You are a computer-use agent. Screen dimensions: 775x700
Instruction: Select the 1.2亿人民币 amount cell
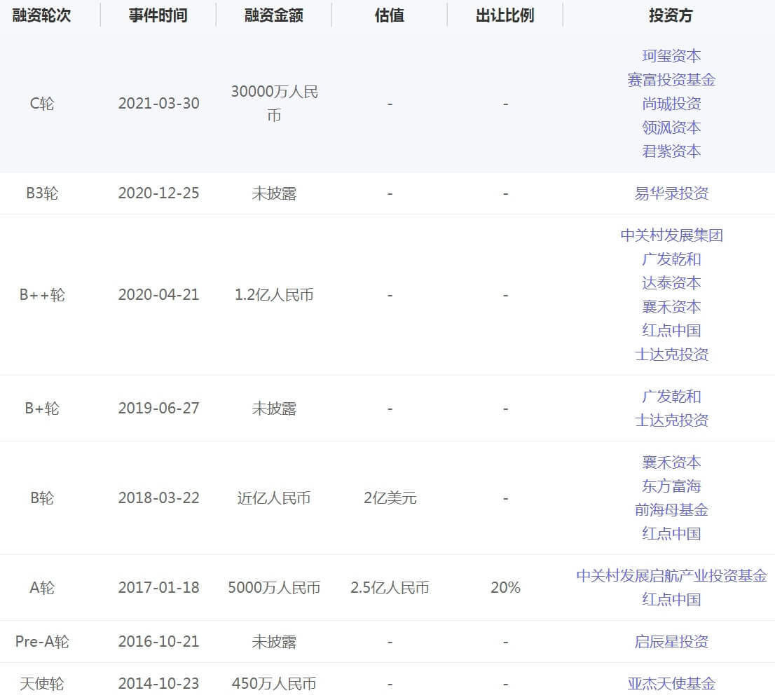click(x=274, y=295)
